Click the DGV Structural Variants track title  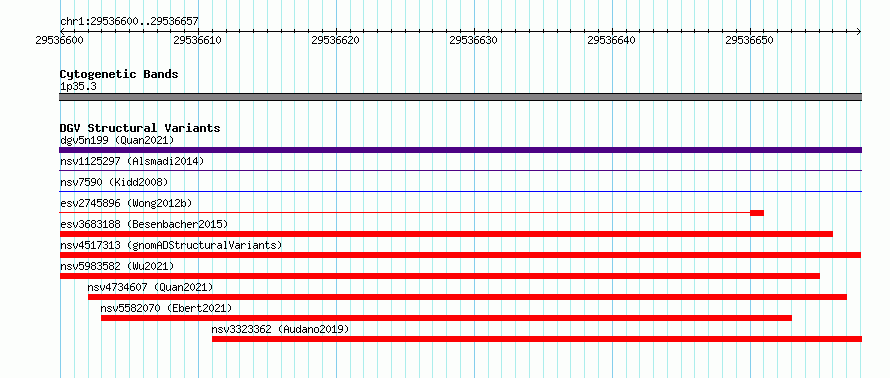tap(140, 128)
